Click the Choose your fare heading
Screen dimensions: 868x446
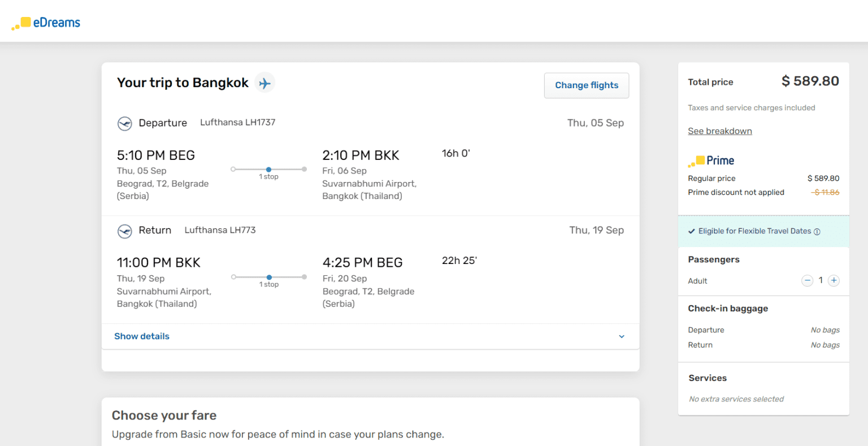[x=164, y=415]
